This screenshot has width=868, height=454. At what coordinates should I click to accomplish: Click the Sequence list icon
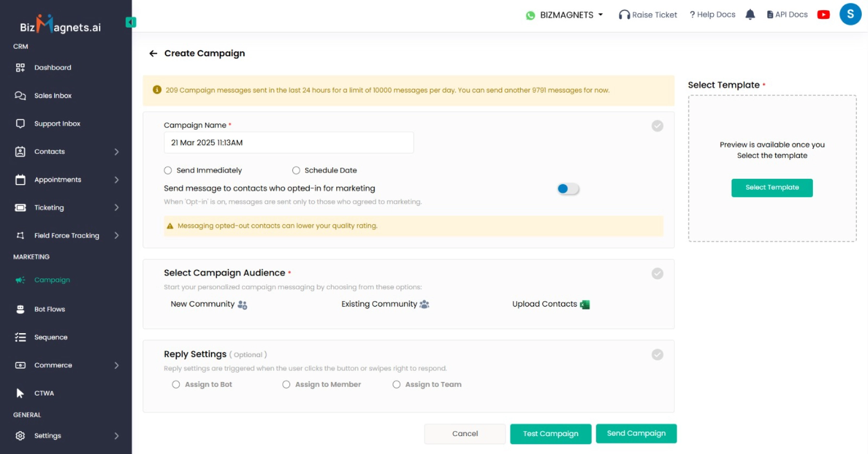[x=20, y=337]
